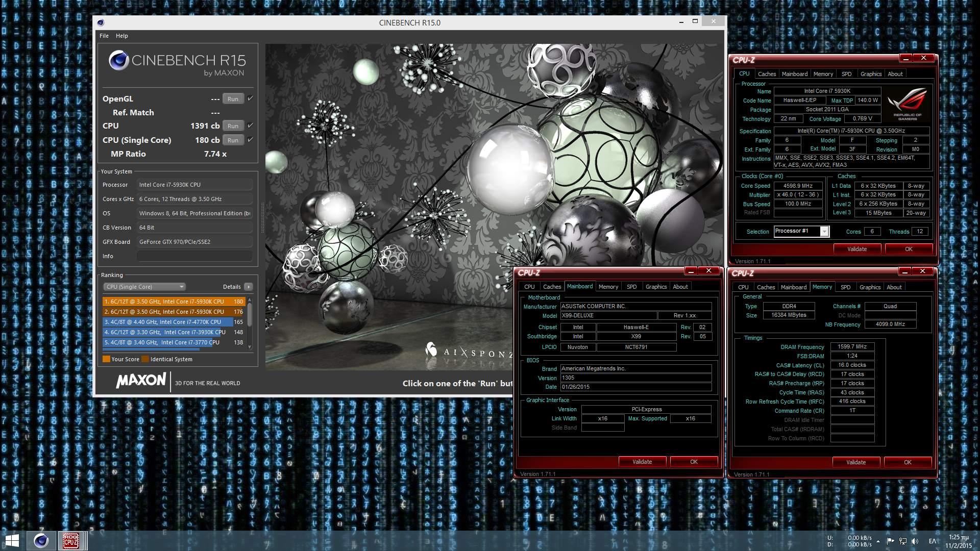Click the Info input field
The image size is (980, 551).
point(194,256)
